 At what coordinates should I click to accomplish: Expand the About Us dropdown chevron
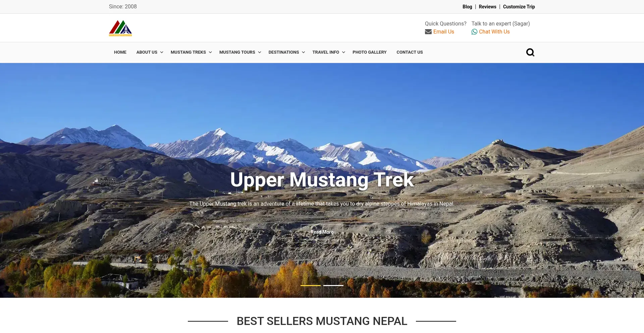162,52
